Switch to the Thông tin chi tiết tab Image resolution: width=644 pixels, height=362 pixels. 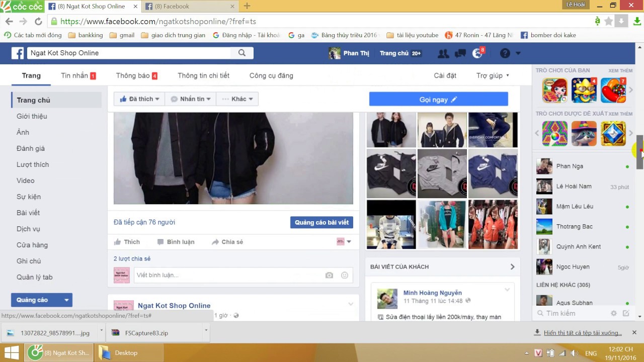pos(203,75)
